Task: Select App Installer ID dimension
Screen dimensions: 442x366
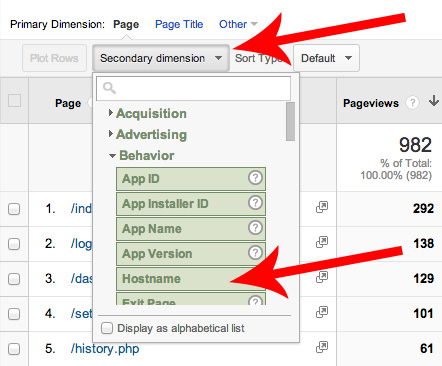Action: coord(191,204)
